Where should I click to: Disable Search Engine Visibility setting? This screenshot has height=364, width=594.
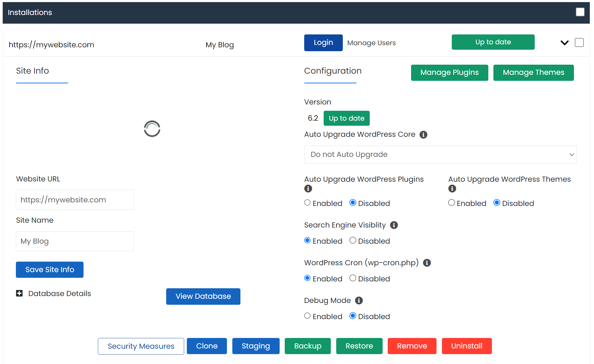(x=353, y=241)
